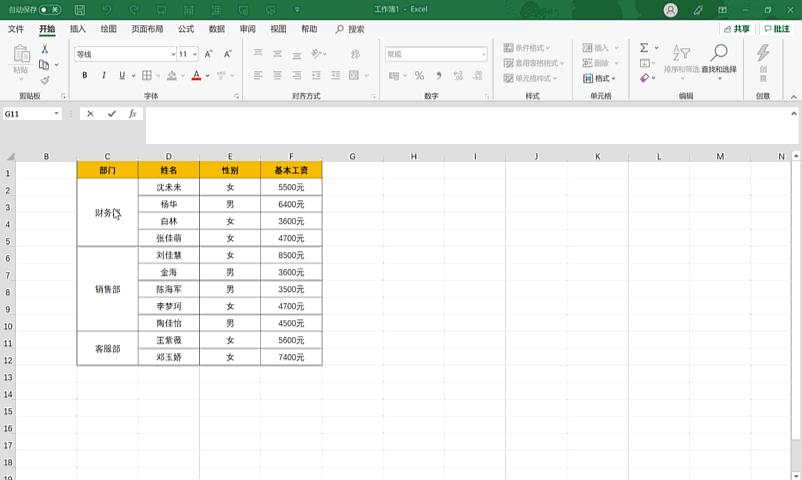
Task: Click the Save icon in title bar
Action: (80, 10)
